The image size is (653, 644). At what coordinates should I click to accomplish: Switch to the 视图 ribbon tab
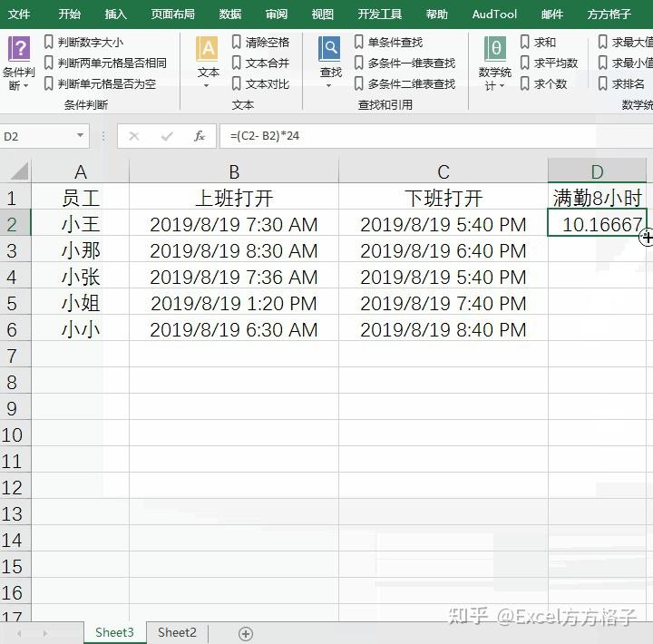click(x=322, y=15)
